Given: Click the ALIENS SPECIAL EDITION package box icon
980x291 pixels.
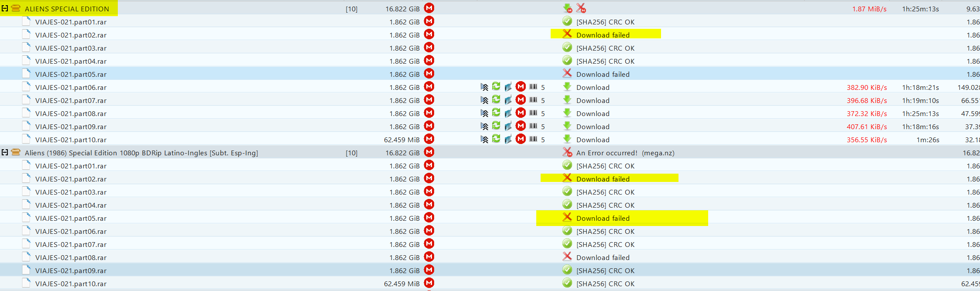Looking at the screenshot, I should click(x=16, y=8).
